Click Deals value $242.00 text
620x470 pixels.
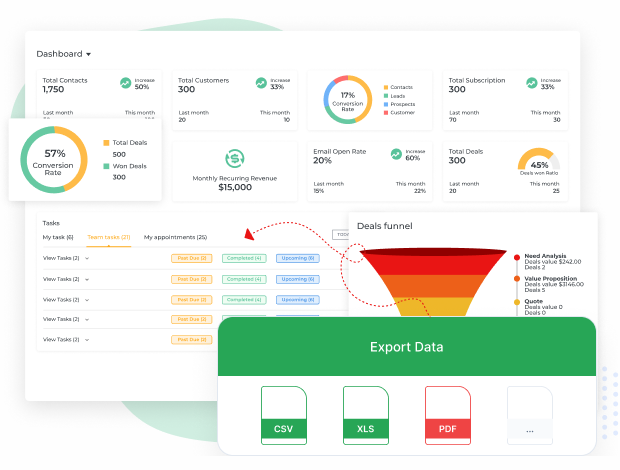click(x=553, y=262)
